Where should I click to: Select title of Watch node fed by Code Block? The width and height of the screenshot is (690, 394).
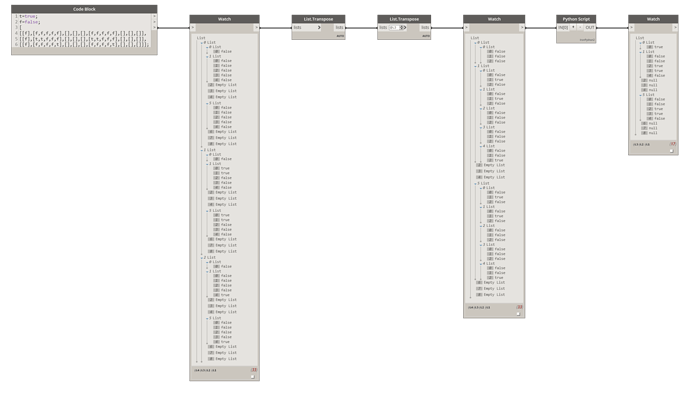coord(224,19)
